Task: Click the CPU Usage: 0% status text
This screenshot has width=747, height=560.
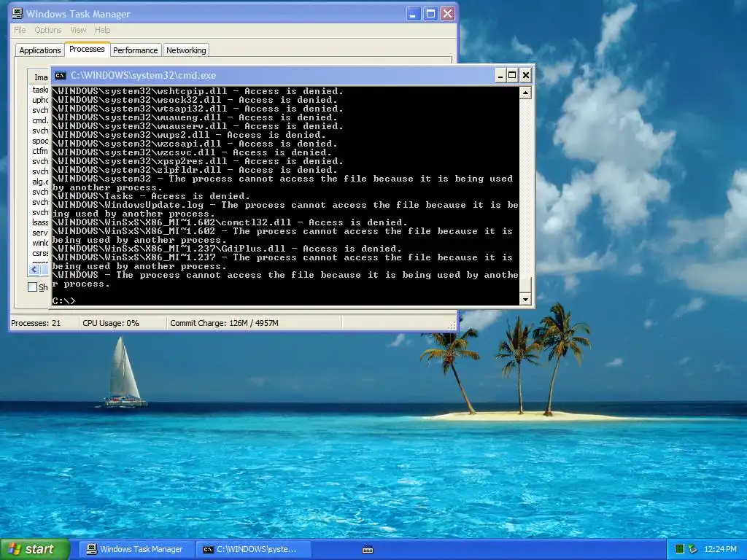Action: (x=111, y=323)
